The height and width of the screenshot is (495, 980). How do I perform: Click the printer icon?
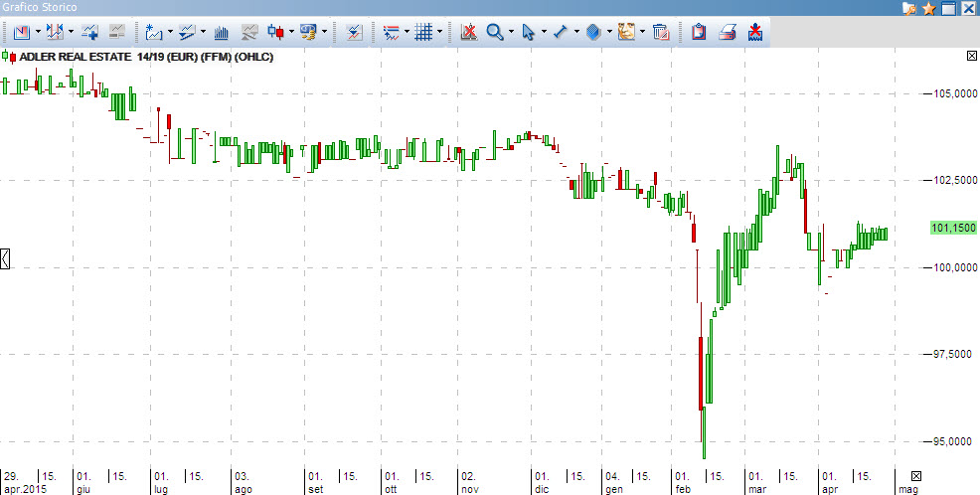pos(727,32)
